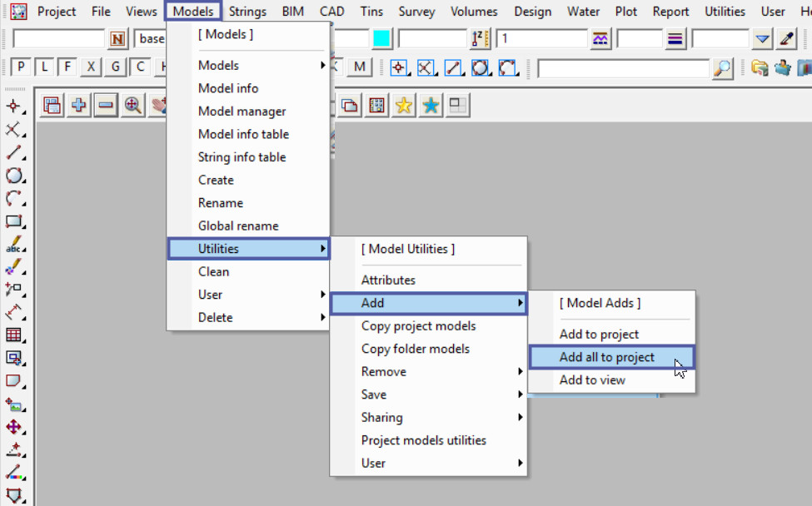Click 'Rename' in Models menu
812x506 pixels.
point(248,203)
